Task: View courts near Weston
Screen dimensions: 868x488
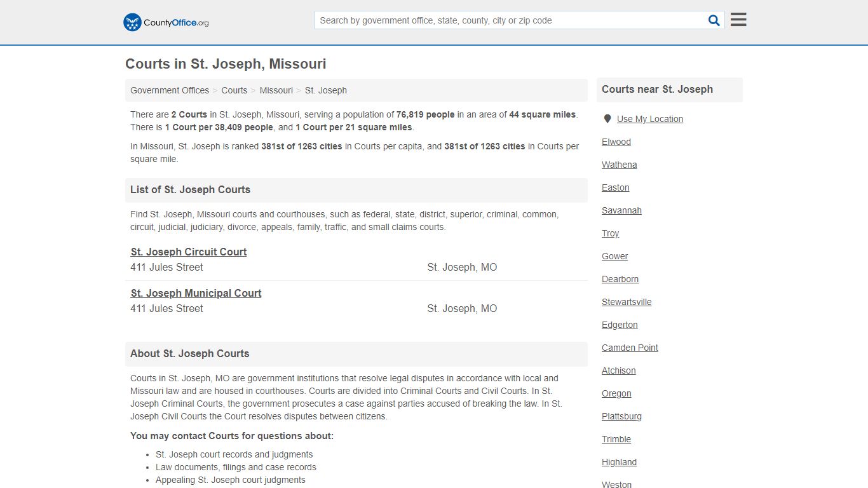Action: click(x=617, y=484)
